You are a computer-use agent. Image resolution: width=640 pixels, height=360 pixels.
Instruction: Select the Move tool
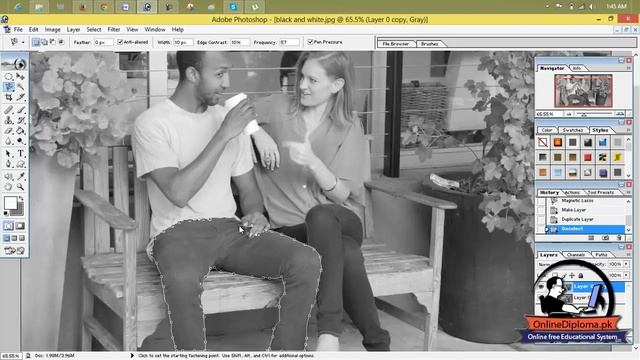click(x=20, y=76)
